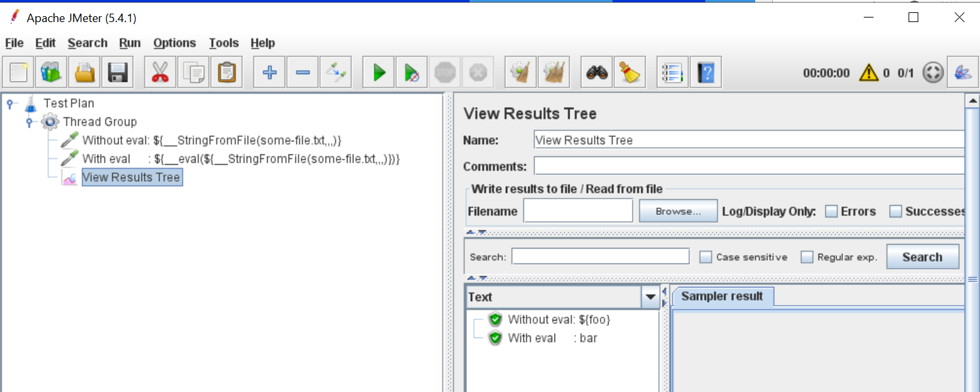Start the test with green play icon
Viewport: 980px width, 392px height.
[379, 71]
